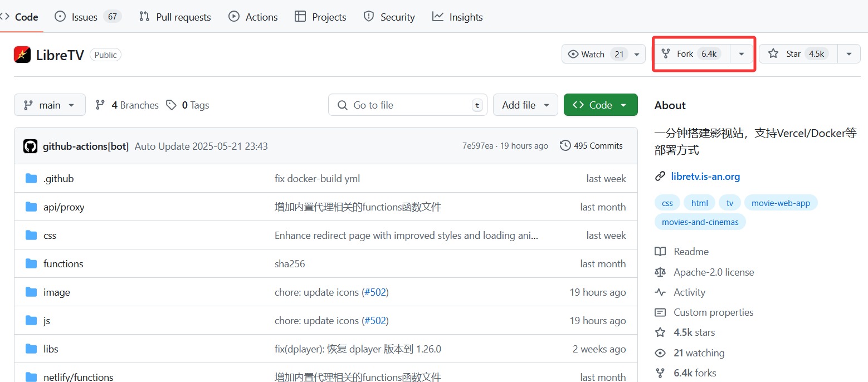Screen dimensions: 868x382
Task: Open the .github folder
Action: 58,179
